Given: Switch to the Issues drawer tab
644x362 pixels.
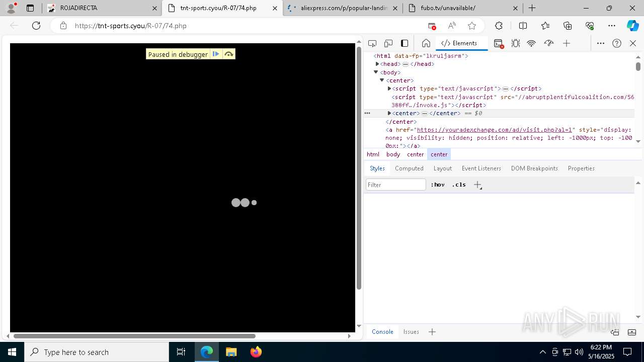Looking at the screenshot, I should pyautogui.click(x=411, y=332).
